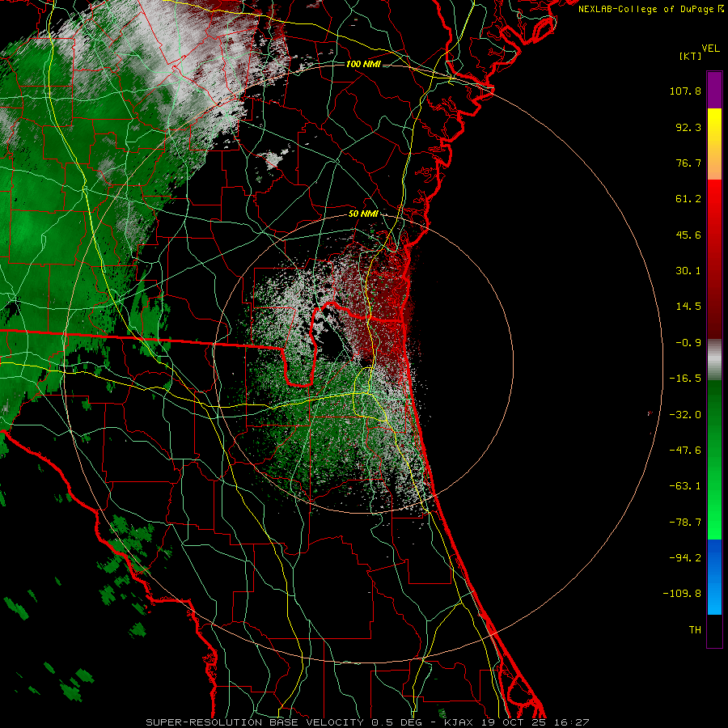The width and height of the screenshot is (728, 728).
Task: Pick the purple segment of the color bar
Action: pos(714,90)
